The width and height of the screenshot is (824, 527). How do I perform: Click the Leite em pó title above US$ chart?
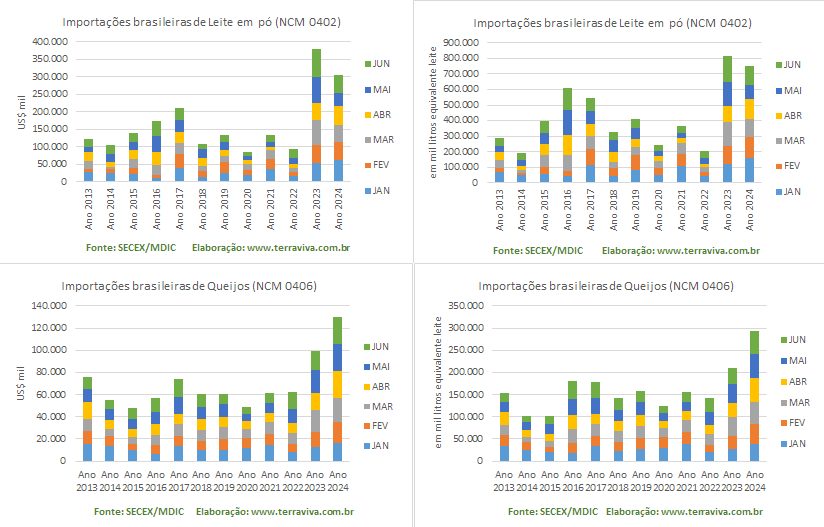(202, 22)
